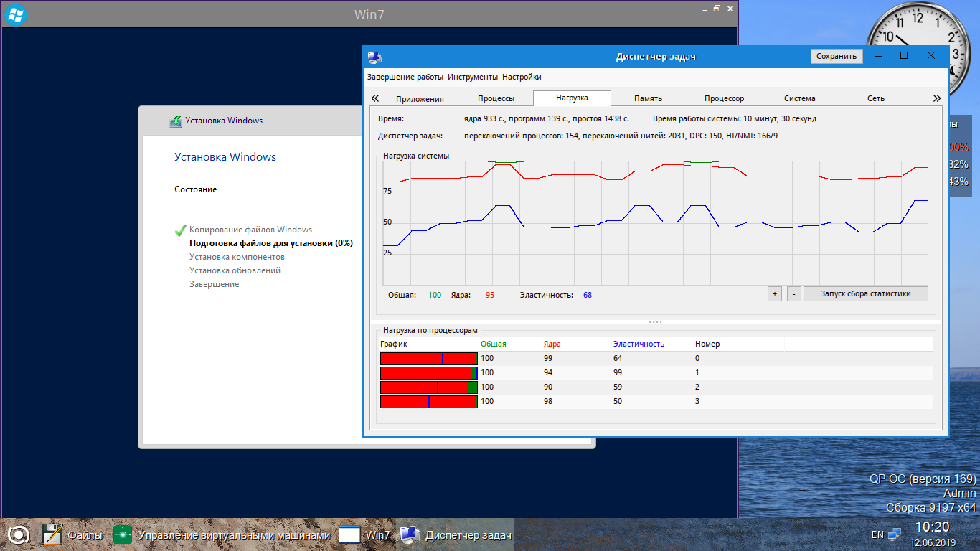Click Запуск сбора статистики button
The width and height of the screenshot is (980, 551).
[x=865, y=293]
